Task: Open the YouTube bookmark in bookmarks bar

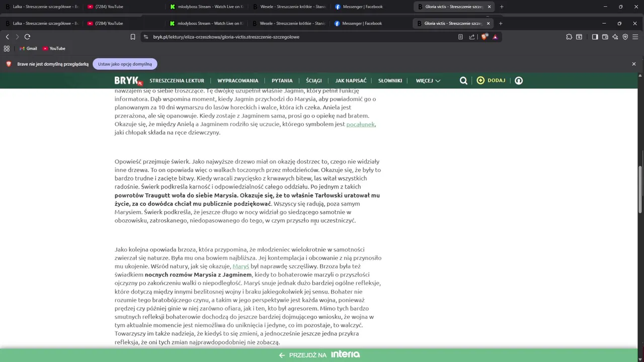Action: (54, 48)
